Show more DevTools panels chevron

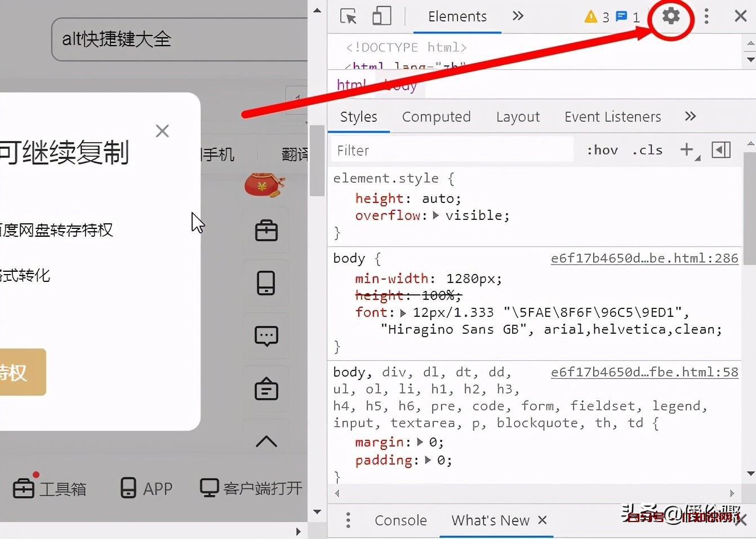pos(518,16)
